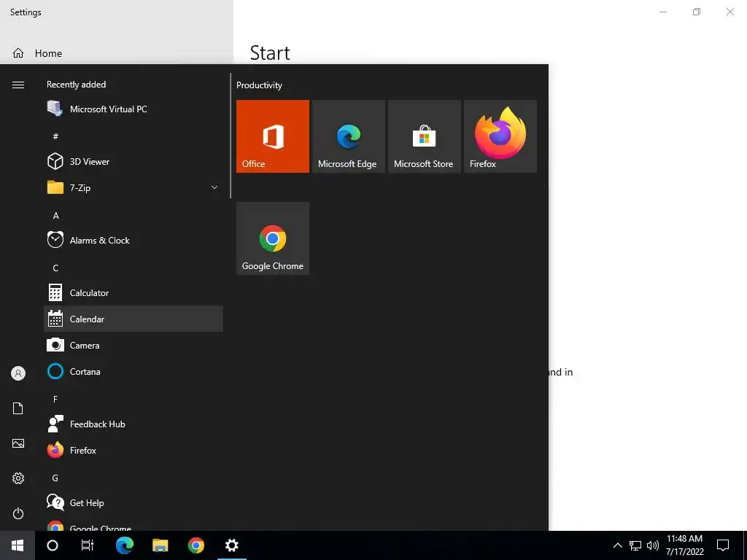The image size is (747, 560).
Task: Launch 3D Viewer from the app list
Action: (133, 161)
